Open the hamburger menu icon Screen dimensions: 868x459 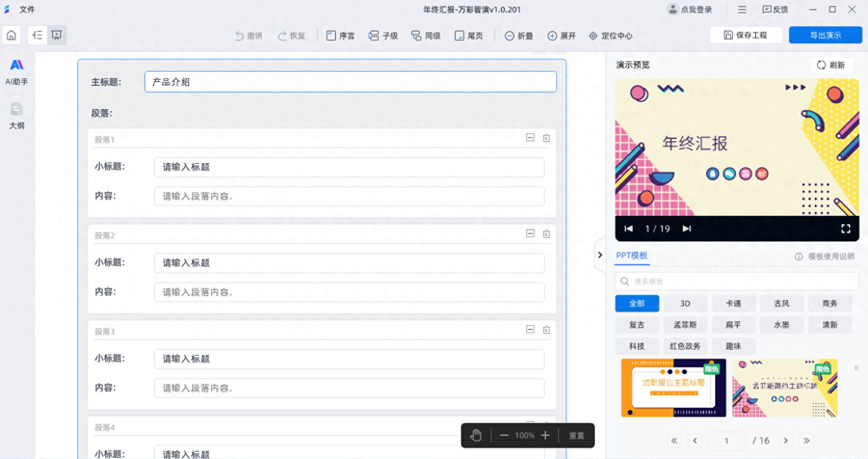pyautogui.click(x=742, y=9)
